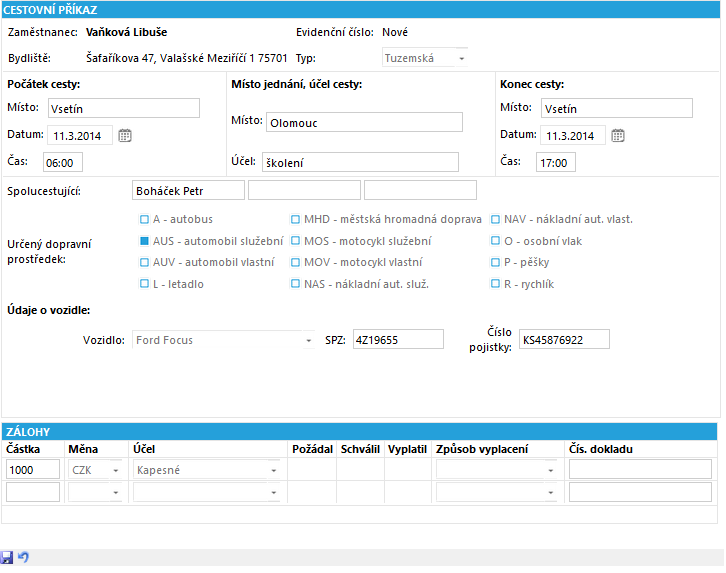Image resolution: width=726 pixels, height=573 pixels.
Task: Click Čís. dokladu field in second advance row
Action: [x=640, y=492]
